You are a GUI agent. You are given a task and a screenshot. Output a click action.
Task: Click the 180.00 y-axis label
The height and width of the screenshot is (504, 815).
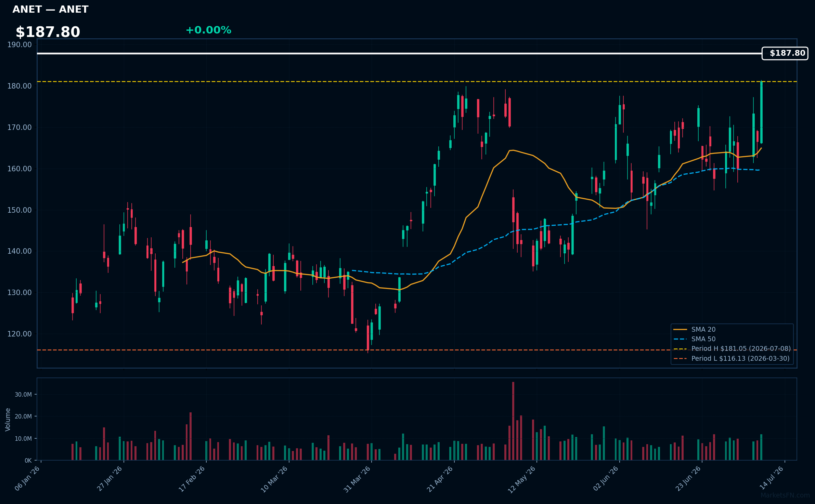pos(20,86)
